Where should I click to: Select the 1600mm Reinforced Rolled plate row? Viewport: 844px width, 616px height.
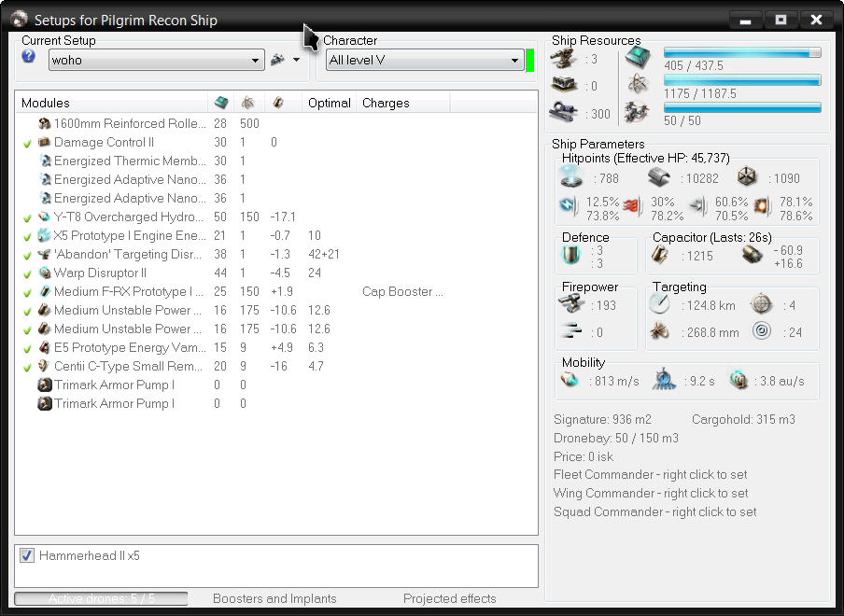(x=276, y=123)
